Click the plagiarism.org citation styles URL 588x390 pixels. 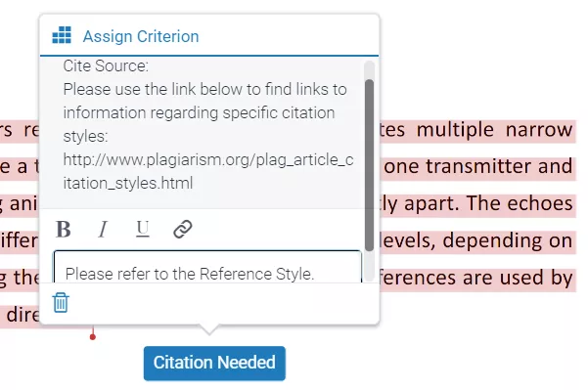(208, 171)
